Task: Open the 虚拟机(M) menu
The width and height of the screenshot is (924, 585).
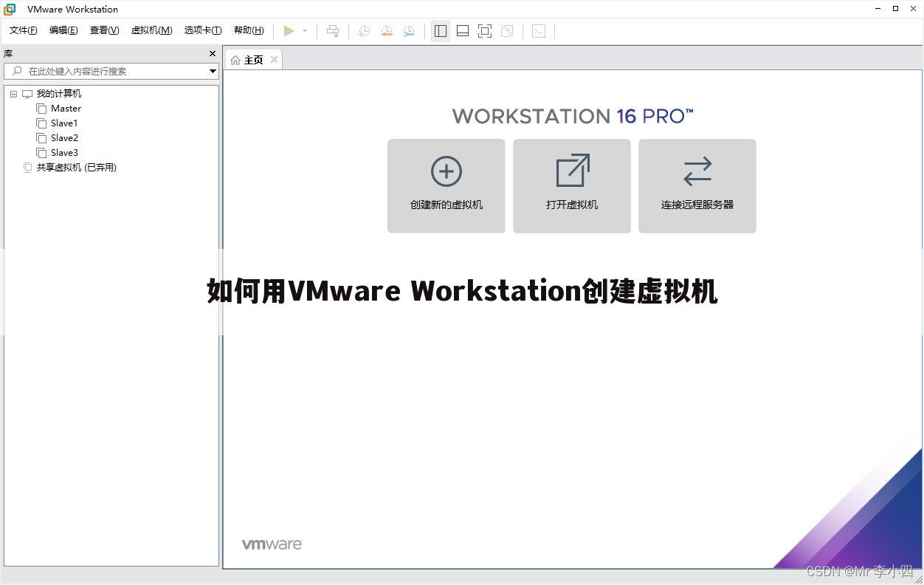Action: (151, 30)
